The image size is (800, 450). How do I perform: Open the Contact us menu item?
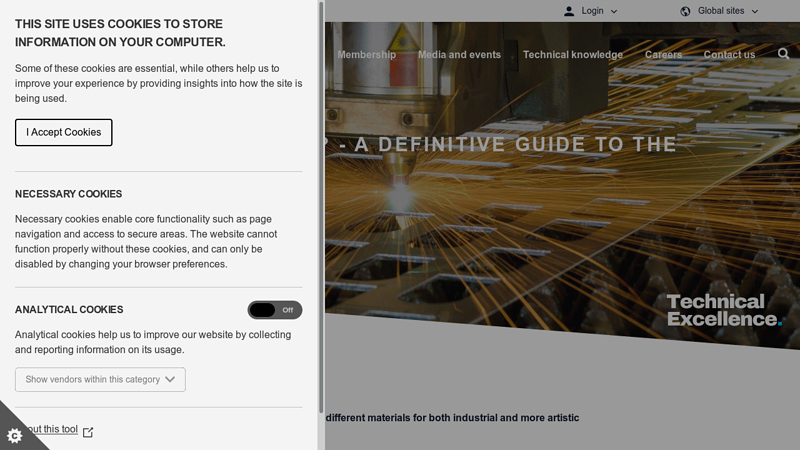729,55
